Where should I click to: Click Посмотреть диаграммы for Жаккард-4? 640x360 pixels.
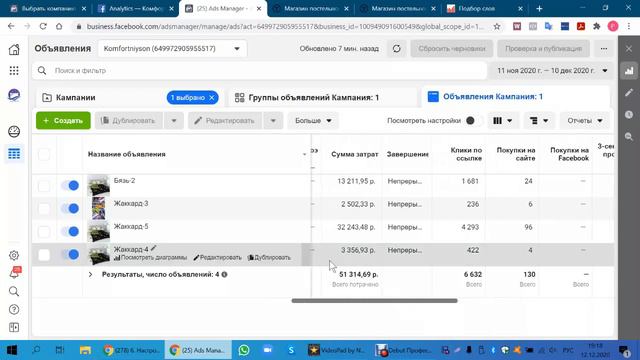150,258
